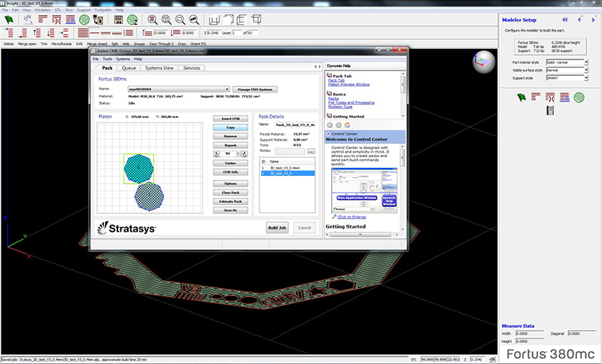Image resolution: width=602 pixels, height=364 pixels.
Task: Click the Manage FDM Systems button
Action: point(255,89)
